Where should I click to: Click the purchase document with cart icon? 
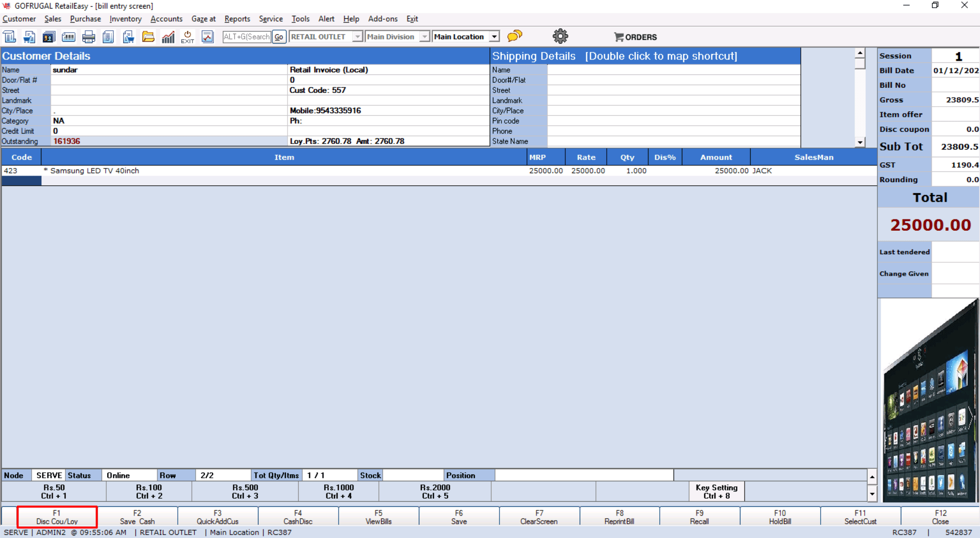[x=128, y=37]
